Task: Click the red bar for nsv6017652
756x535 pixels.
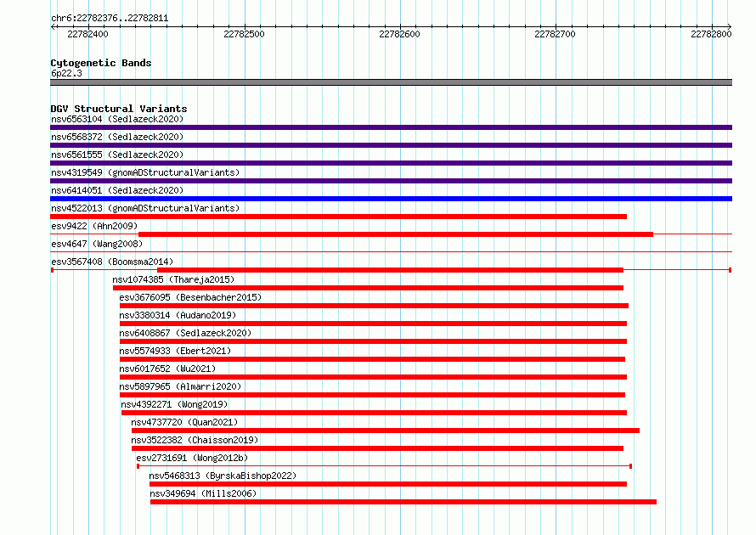Action: 373,377
